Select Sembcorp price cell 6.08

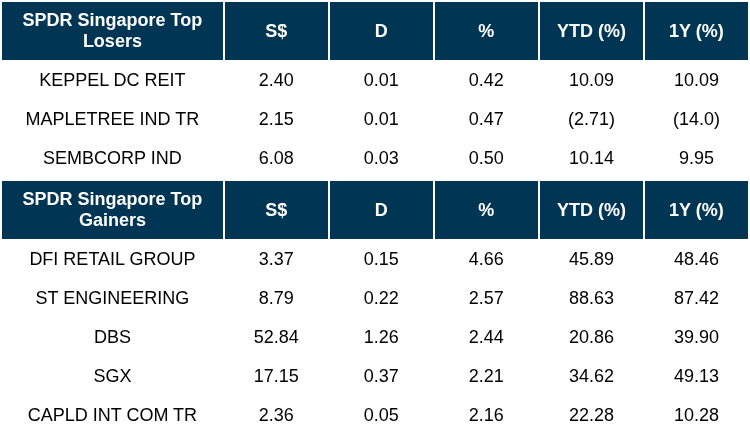[276, 158]
